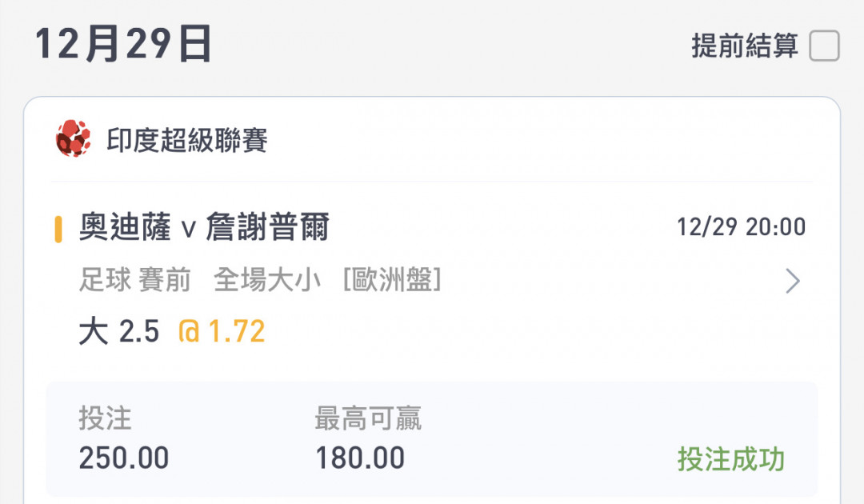Open the 印度超級聯賽 league title
The width and height of the screenshot is (864, 504).
click(x=186, y=140)
